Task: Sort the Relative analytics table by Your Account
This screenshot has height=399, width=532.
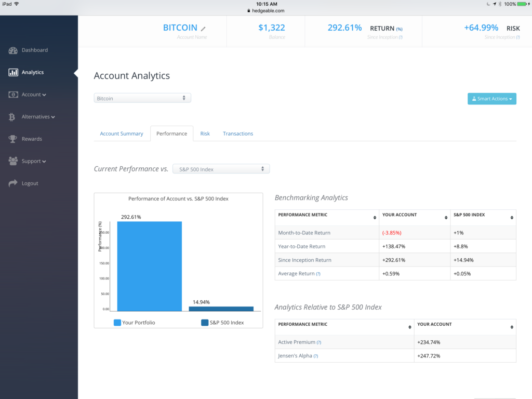Action: click(x=512, y=327)
